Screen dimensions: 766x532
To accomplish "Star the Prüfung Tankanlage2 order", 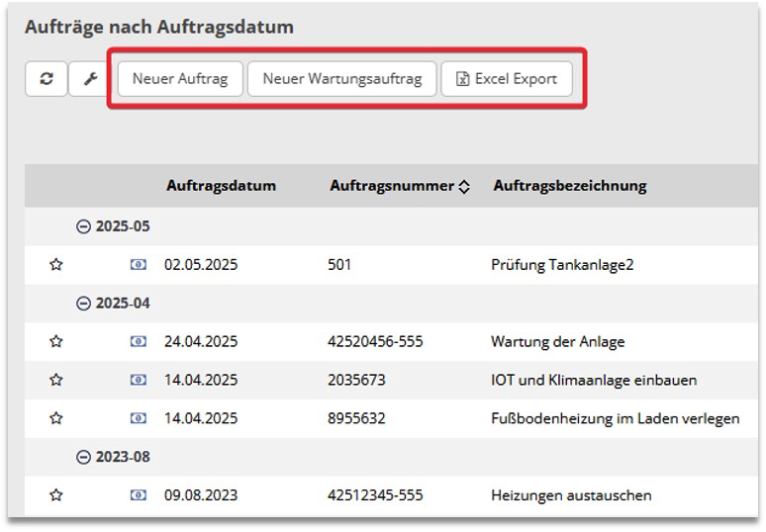I will (56, 265).
